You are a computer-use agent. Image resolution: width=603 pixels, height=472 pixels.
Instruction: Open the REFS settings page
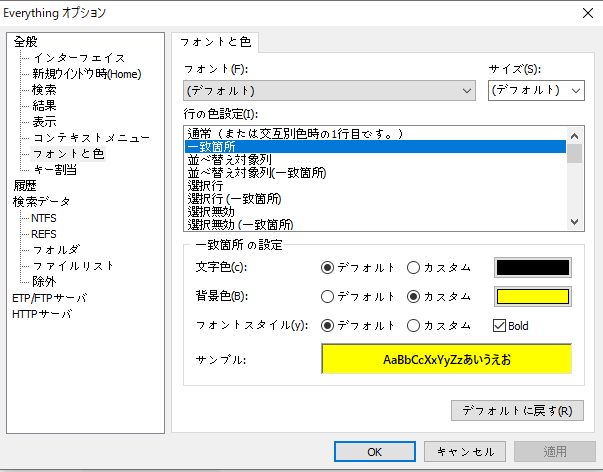tap(43, 234)
